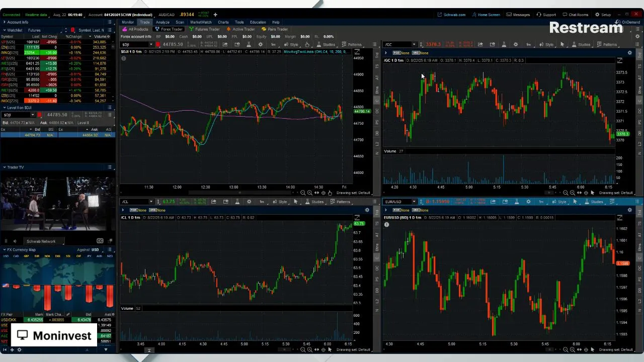The height and width of the screenshot is (362, 644).
Task: Open the Charts tab
Action: click(223, 22)
